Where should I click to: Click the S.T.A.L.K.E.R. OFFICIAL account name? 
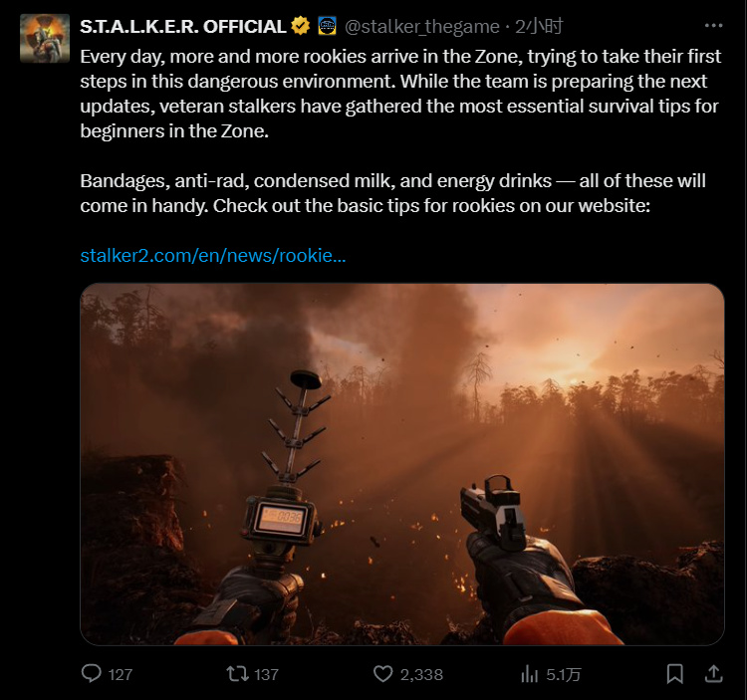point(183,26)
